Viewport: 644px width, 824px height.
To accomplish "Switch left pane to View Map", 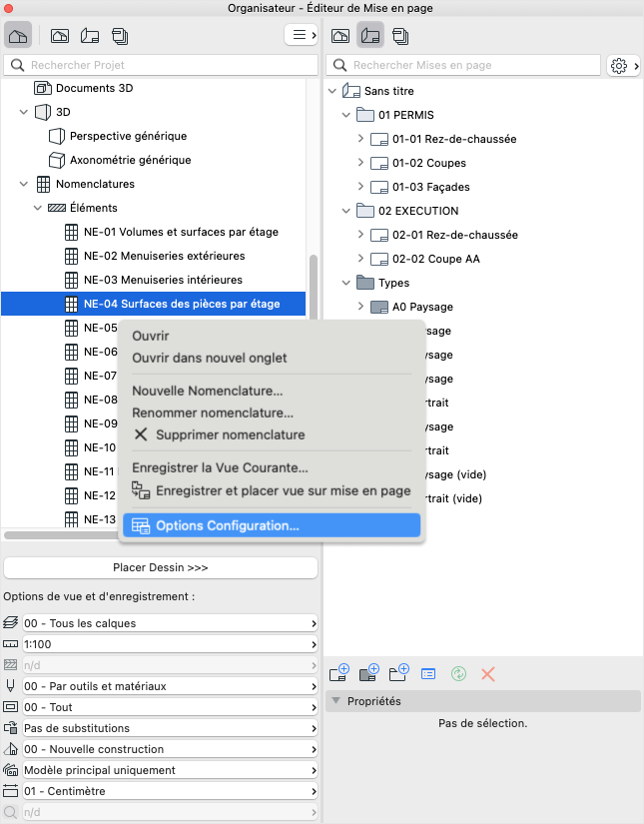I will pyautogui.click(x=60, y=36).
